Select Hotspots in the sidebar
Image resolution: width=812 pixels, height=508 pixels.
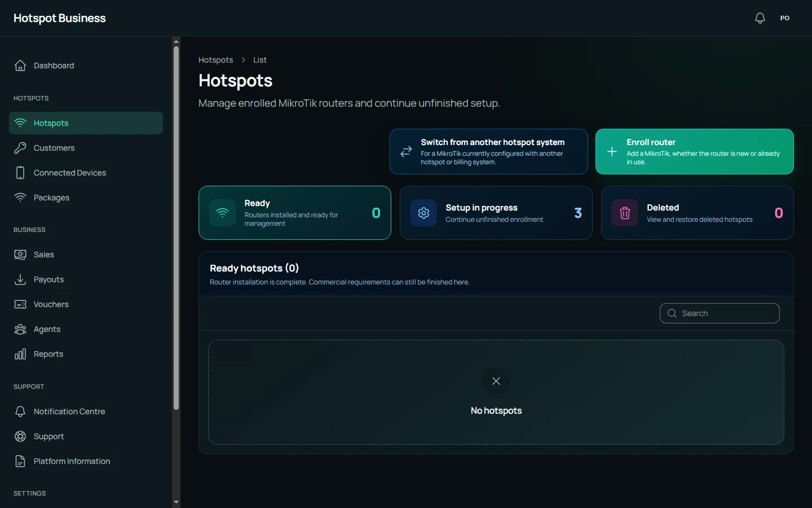86,123
